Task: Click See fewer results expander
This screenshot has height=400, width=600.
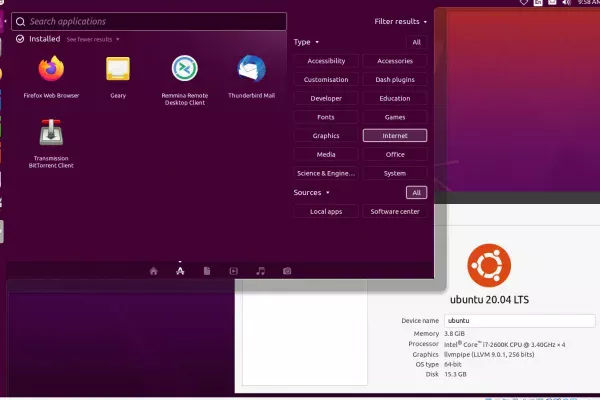Action: (x=93, y=39)
